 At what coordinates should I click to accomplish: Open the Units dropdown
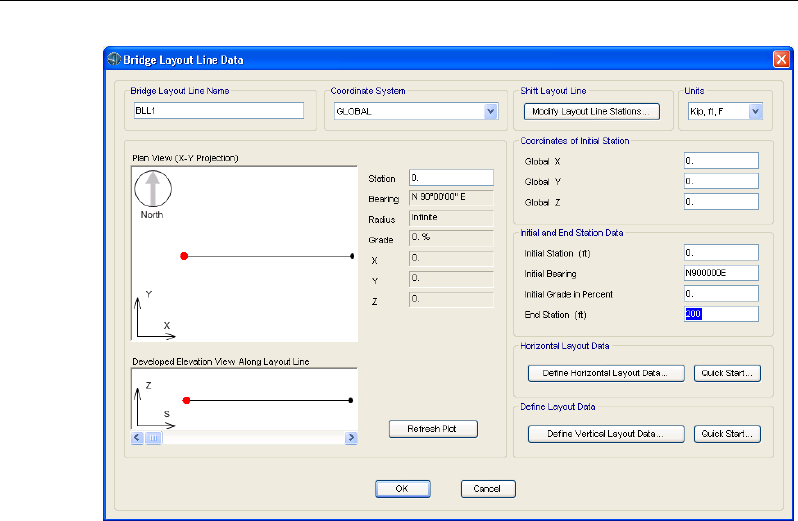pyautogui.click(x=755, y=112)
